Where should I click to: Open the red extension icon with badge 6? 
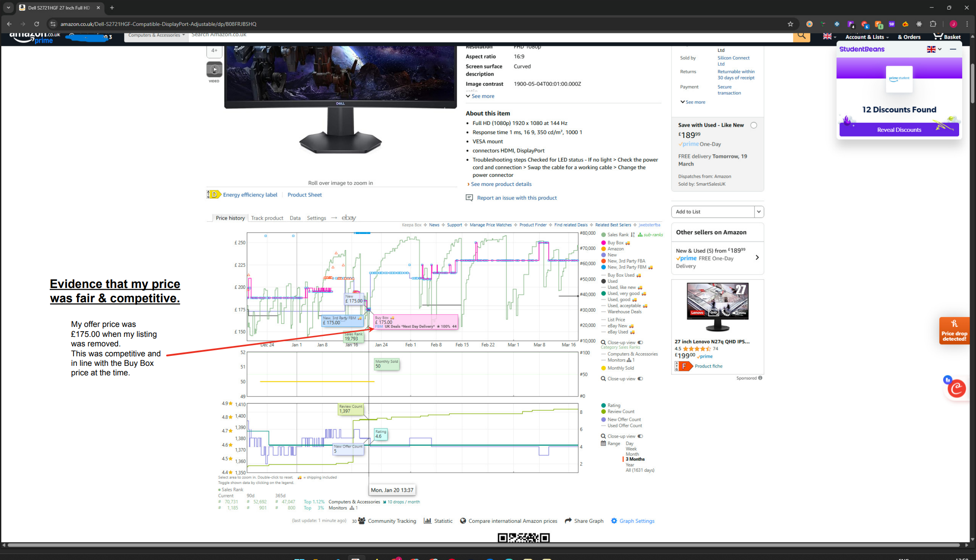864,24
